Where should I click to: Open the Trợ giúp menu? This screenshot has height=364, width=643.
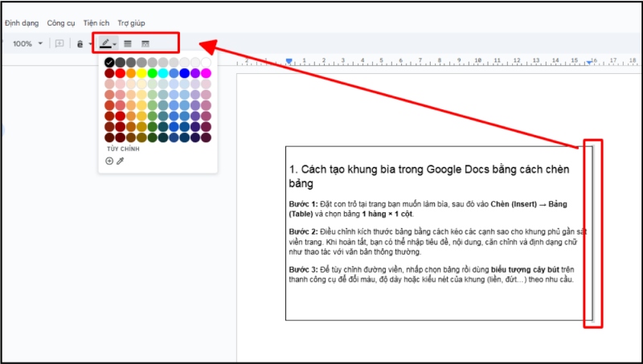coord(132,23)
